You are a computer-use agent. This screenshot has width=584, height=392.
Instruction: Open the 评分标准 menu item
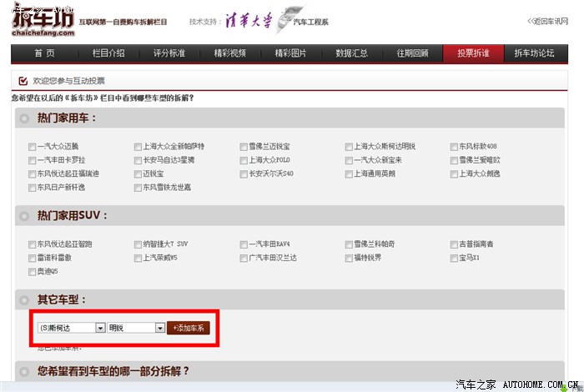169,53
